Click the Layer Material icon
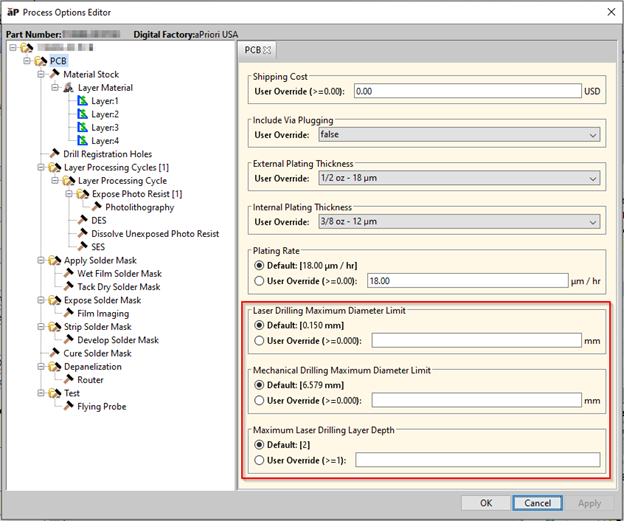 pyautogui.click(x=68, y=88)
